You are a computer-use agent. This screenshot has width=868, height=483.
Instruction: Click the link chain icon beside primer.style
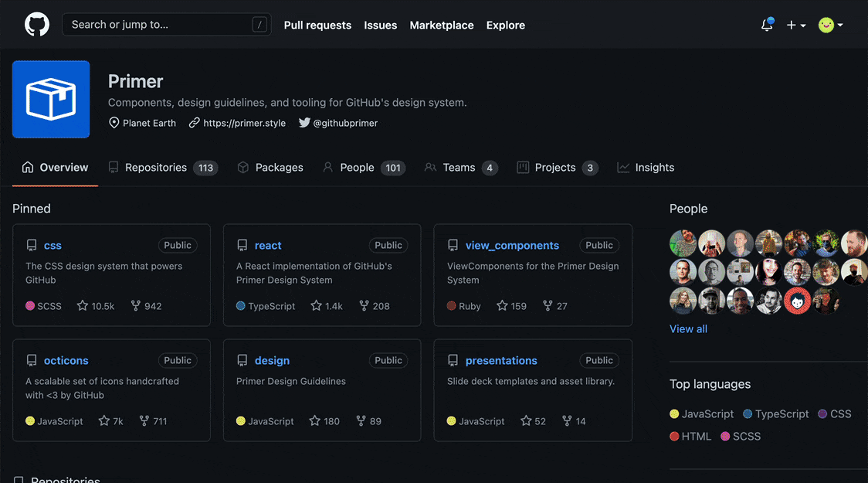(195, 123)
